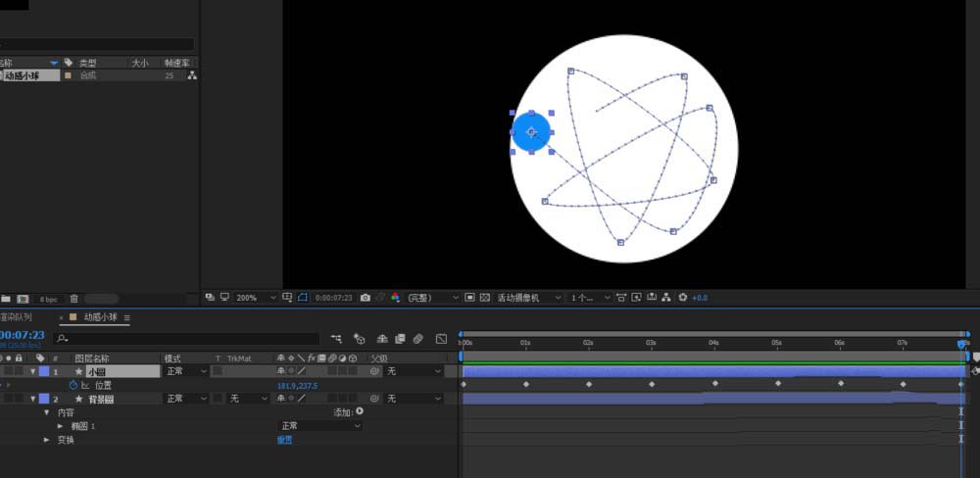
Task: Click the draft 3D cube icon
Action: 359,339
